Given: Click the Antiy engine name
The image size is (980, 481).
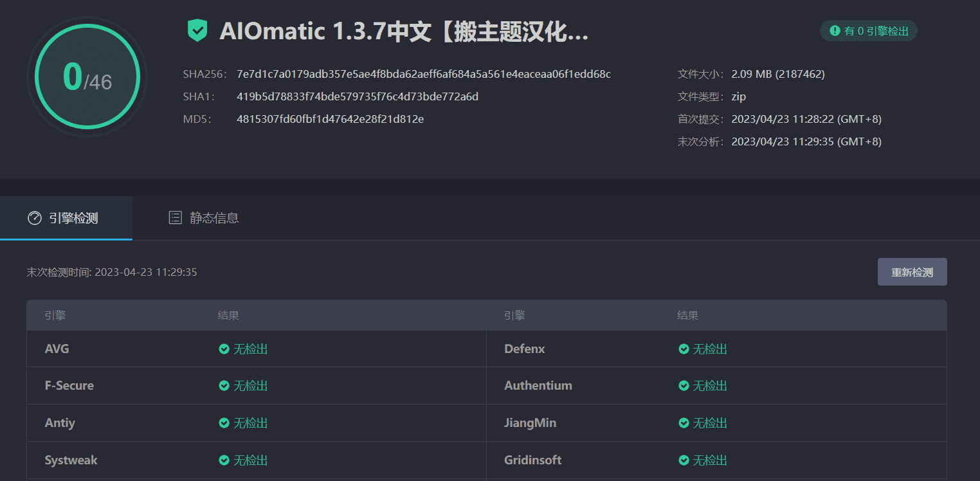Looking at the screenshot, I should 60,423.
